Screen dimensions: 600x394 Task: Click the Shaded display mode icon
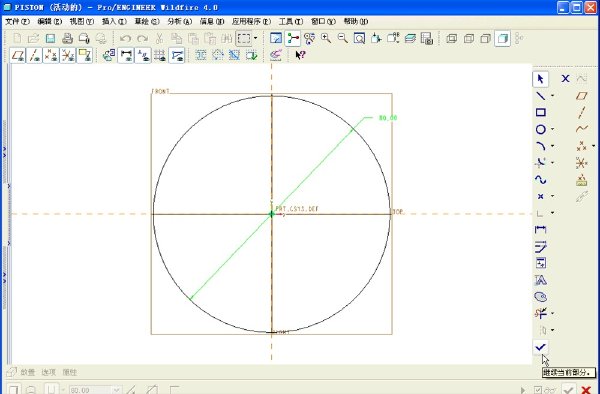pyautogui.click(x=502, y=38)
